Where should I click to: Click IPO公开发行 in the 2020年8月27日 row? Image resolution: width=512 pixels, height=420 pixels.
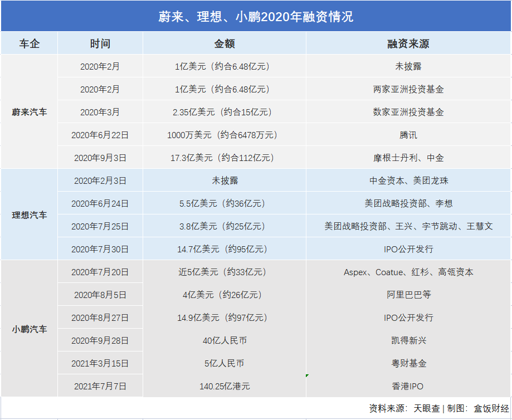(408, 318)
